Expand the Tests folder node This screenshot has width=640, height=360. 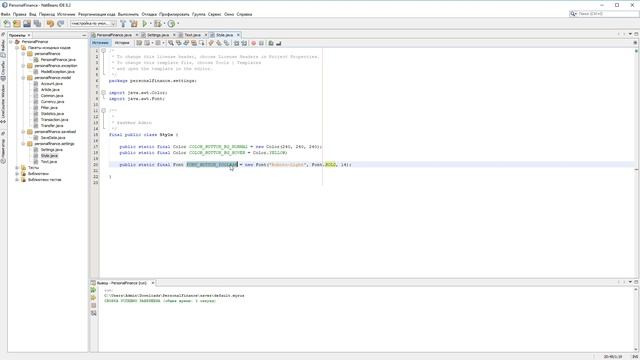click(x=17, y=168)
